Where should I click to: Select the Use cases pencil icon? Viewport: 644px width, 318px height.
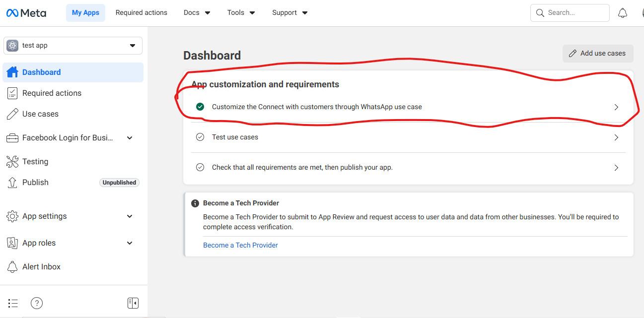pyautogui.click(x=12, y=114)
